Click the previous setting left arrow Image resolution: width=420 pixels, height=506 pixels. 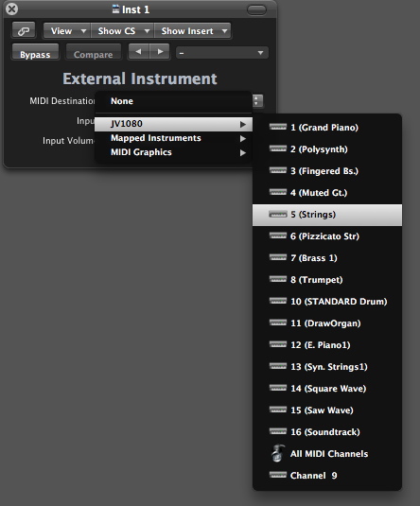pos(139,52)
